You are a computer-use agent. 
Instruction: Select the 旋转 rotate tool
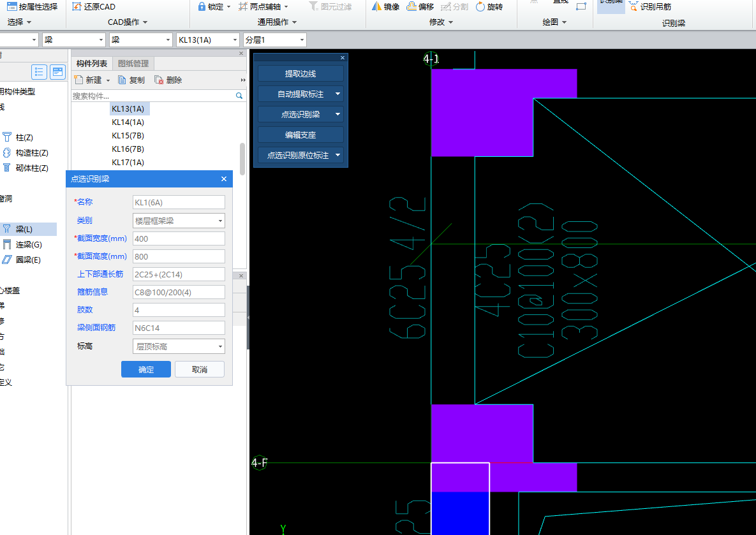coord(489,6)
